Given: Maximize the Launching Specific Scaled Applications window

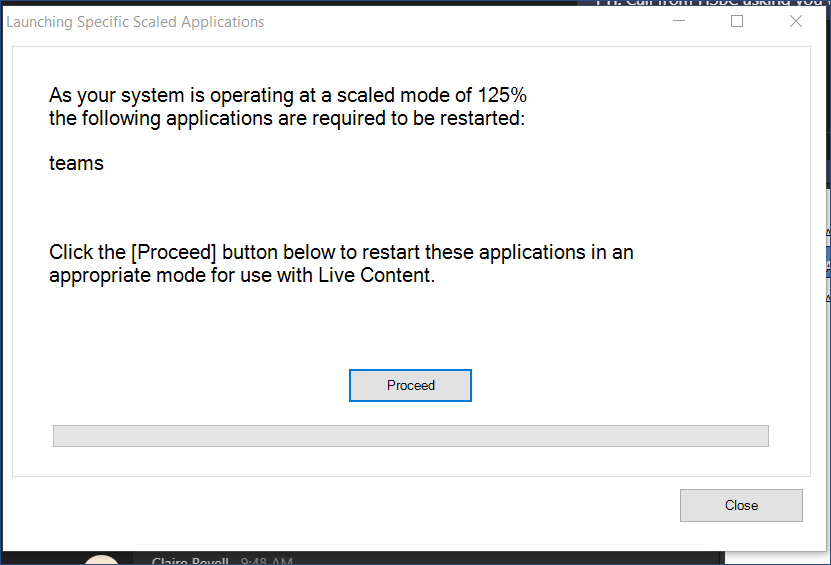Looking at the screenshot, I should click(x=737, y=21).
